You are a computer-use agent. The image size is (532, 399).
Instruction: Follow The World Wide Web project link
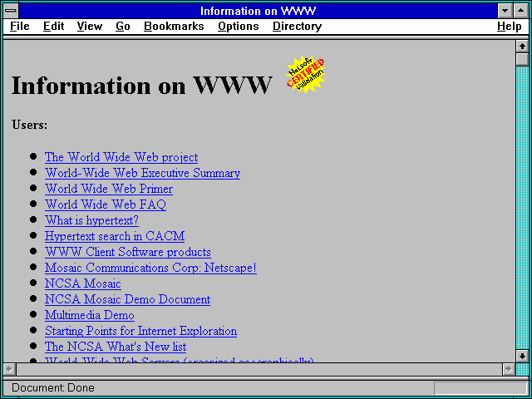[121, 157]
